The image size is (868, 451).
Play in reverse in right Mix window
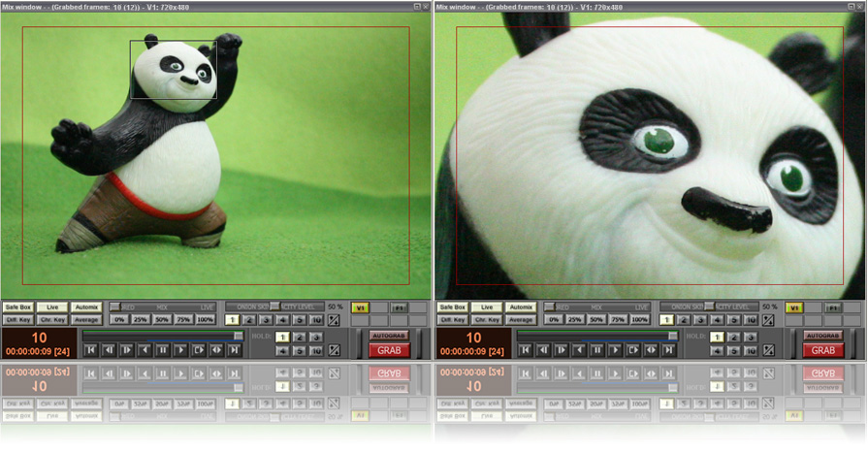coord(579,350)
